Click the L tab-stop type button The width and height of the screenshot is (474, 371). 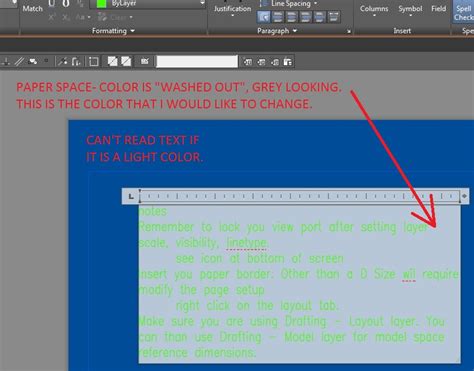click(131, 196)
